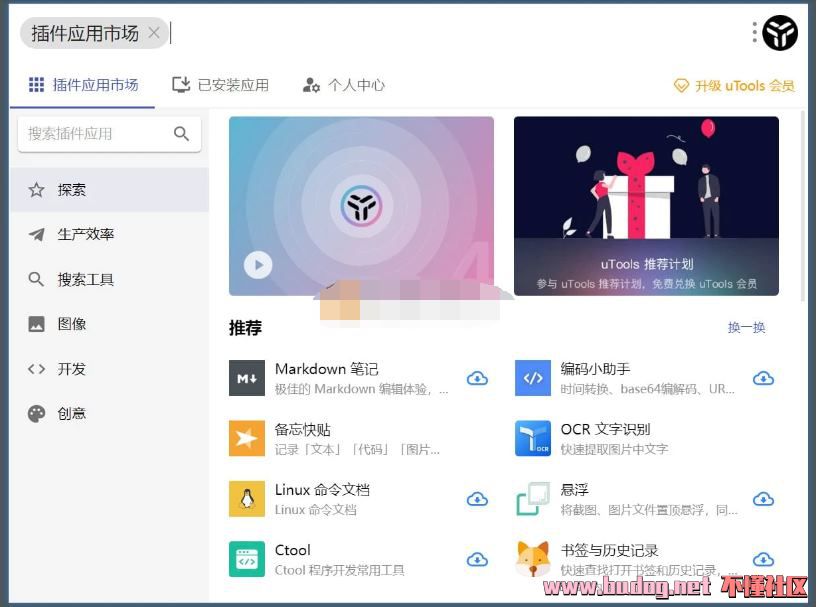Select the 开发 sidebar category
817x607 pixels.
tap(71, 369)
